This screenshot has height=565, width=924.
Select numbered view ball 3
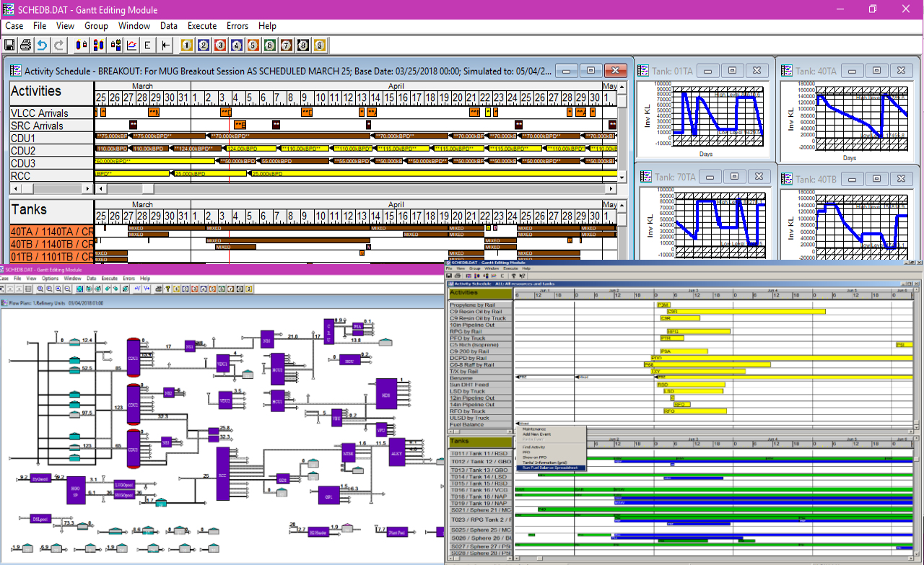220,45
